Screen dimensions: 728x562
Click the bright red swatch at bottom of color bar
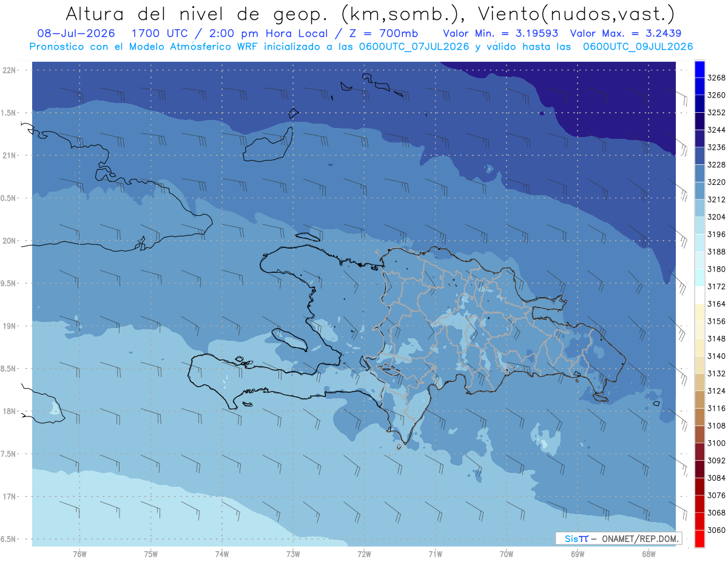[x=699, y=539]
